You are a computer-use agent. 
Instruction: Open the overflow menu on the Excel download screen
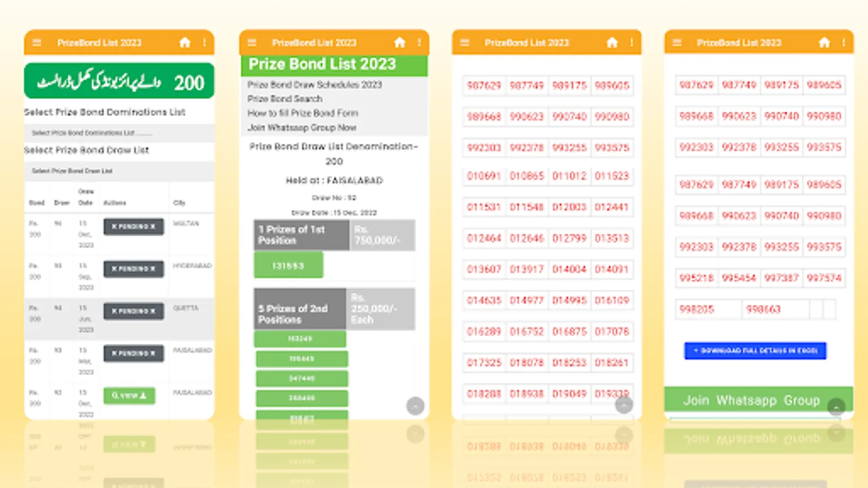(x=844, y=42)
